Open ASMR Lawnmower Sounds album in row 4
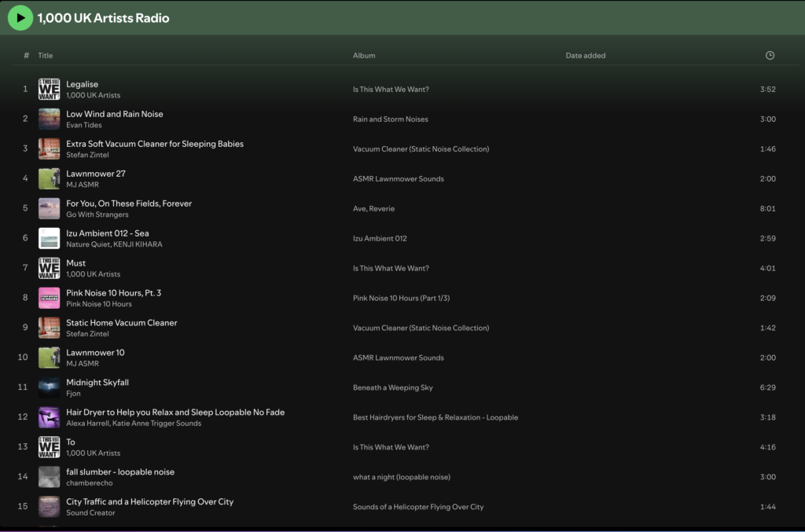805x532 pixels. pos(399,178)
